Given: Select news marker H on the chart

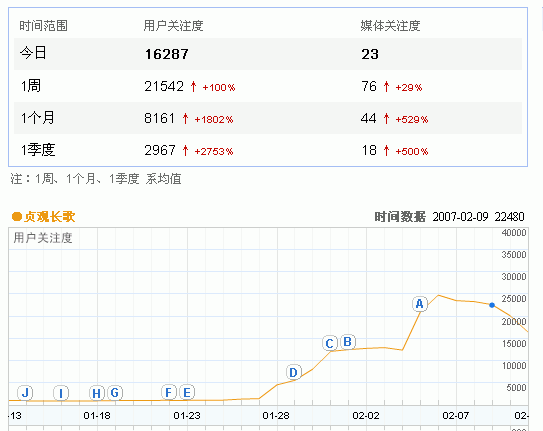Looking at the screenshot, I should (97, 393).
